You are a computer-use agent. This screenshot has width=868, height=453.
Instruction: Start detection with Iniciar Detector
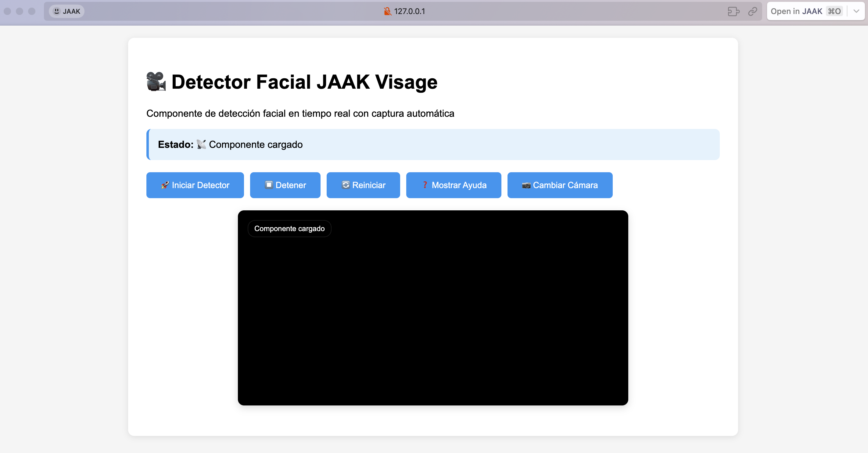[195, 185]
